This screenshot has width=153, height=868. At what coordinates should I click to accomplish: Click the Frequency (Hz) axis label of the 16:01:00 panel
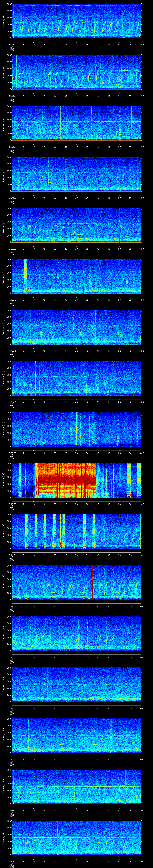coord(3,21)
